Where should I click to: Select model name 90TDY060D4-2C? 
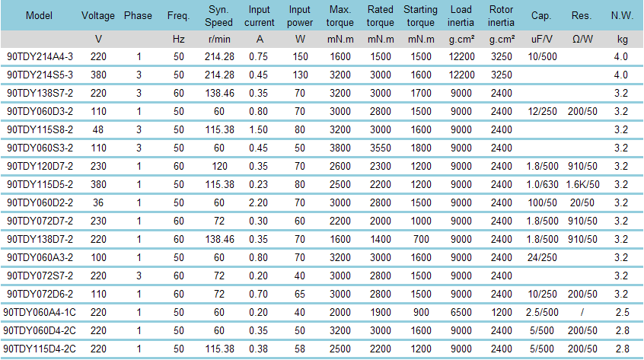click(40, 330)
